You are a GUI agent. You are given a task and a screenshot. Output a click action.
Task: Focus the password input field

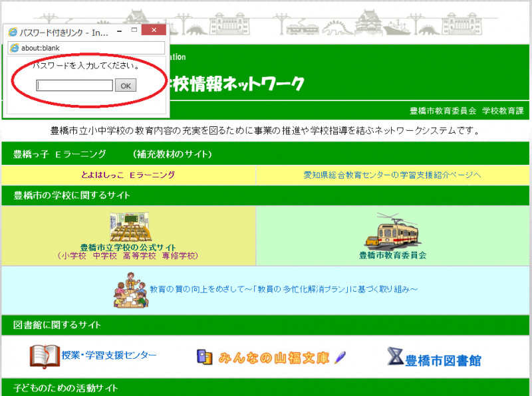click(74, 86)
